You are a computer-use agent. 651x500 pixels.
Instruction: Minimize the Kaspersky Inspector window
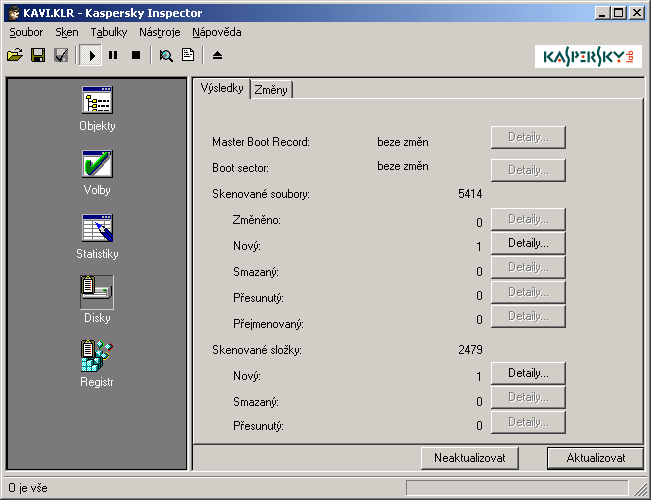pyautogui.click(x=602, y=13)
